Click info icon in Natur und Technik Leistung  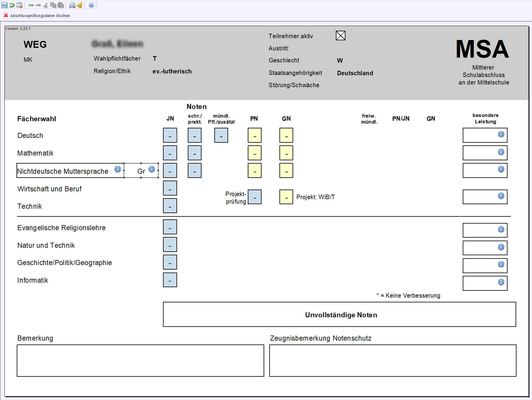[x=501, y=247]
